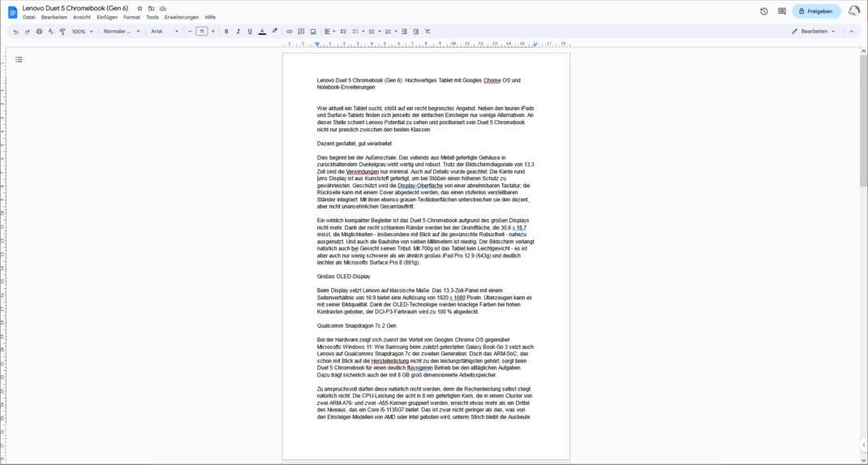
Task: Activate the paint format tool
Action: pyautogui.click(x=62, y=32)
